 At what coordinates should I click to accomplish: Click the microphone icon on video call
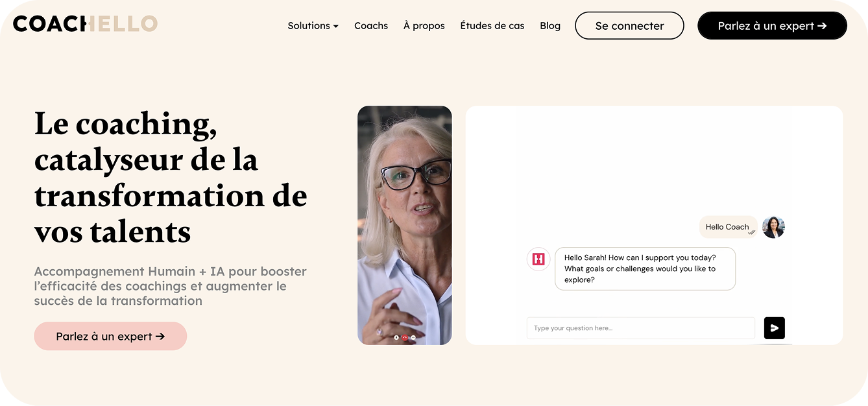point(396,337)
